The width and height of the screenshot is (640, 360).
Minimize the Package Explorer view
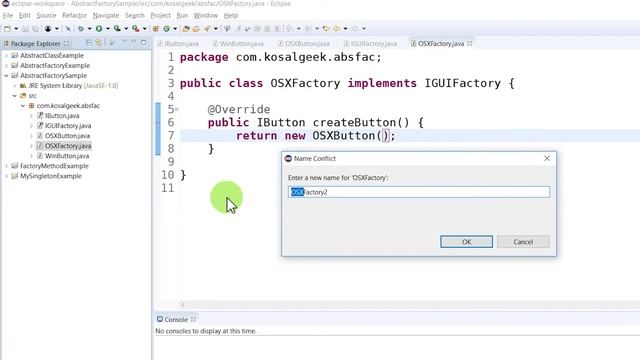pos(133,42)
